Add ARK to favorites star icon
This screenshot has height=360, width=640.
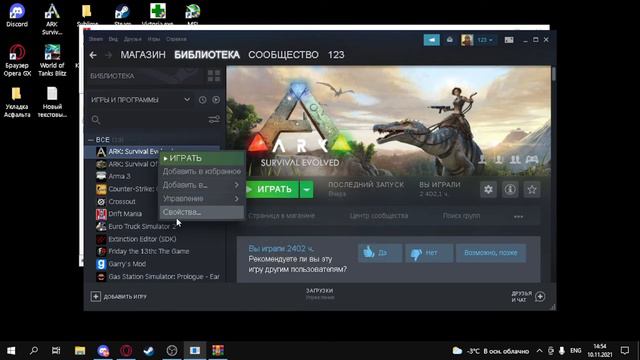point(532,189)
